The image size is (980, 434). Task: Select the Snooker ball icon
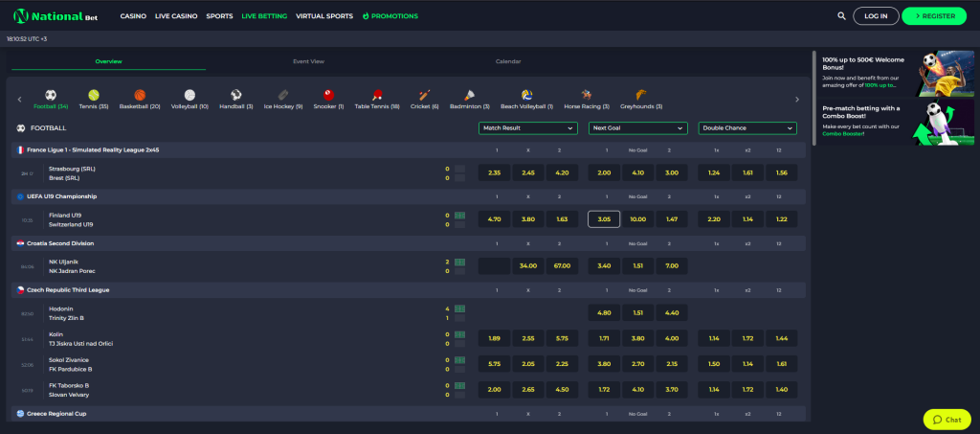[x=328, y=95]
